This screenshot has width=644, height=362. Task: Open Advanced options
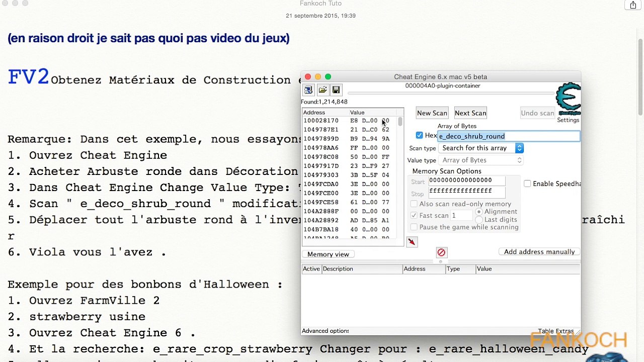click(x=326, y=331)
